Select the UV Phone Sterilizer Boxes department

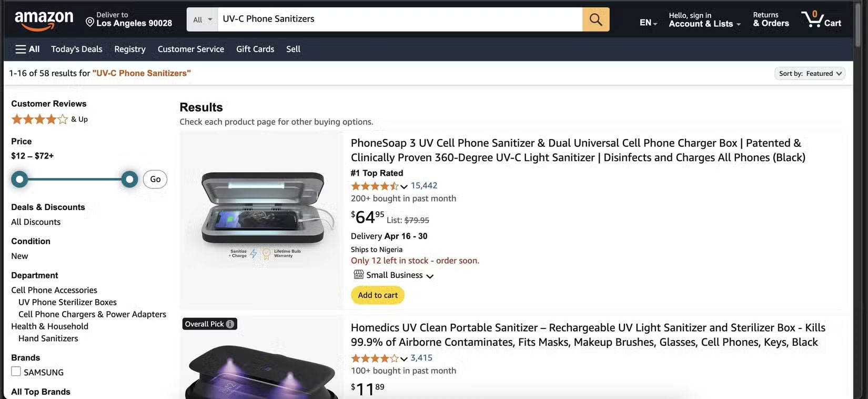pyautogui.click(x=67, y=302)
